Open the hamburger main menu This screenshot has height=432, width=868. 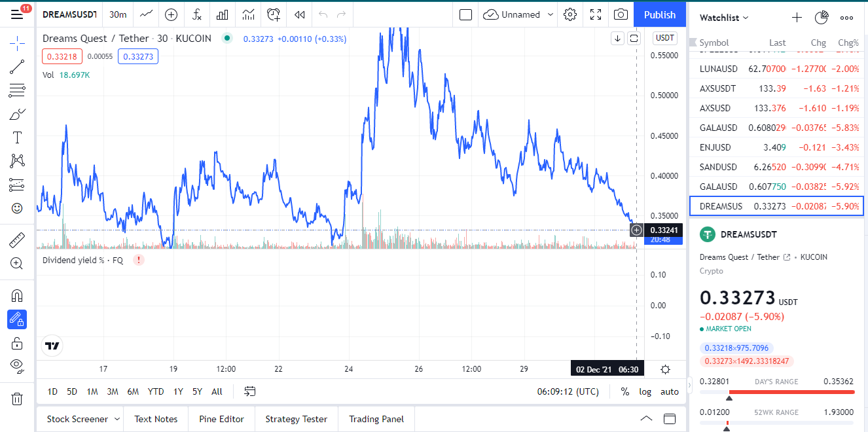[17, 14]
